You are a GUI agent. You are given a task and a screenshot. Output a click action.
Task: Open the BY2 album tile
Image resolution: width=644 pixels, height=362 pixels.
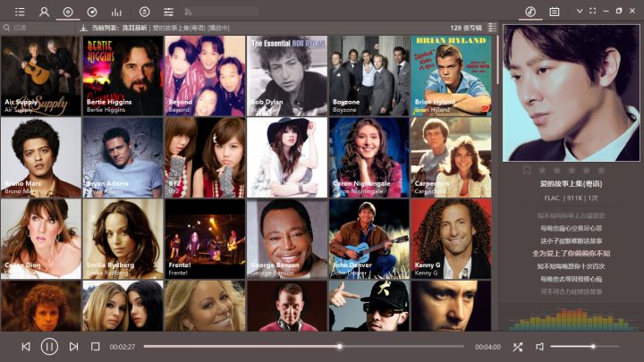click(205, 157)
